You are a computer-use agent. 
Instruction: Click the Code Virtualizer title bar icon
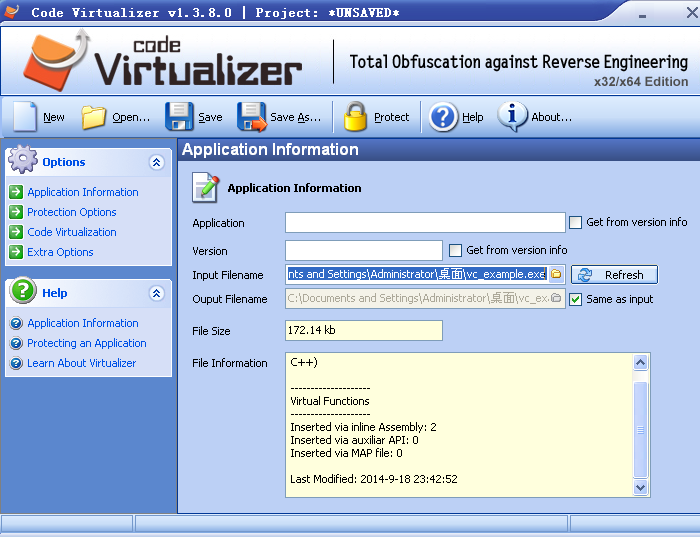coord(11,11)
